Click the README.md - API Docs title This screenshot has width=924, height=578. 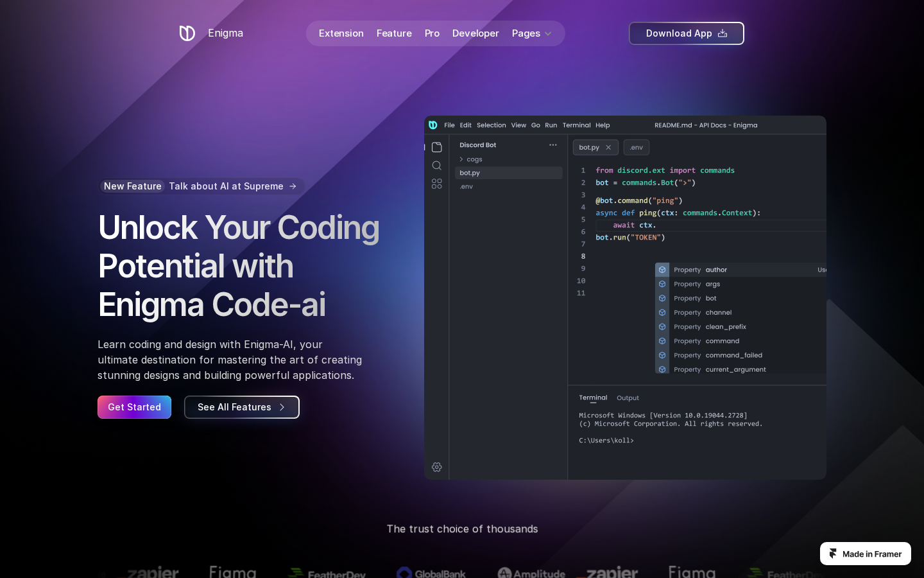[706, 125]
